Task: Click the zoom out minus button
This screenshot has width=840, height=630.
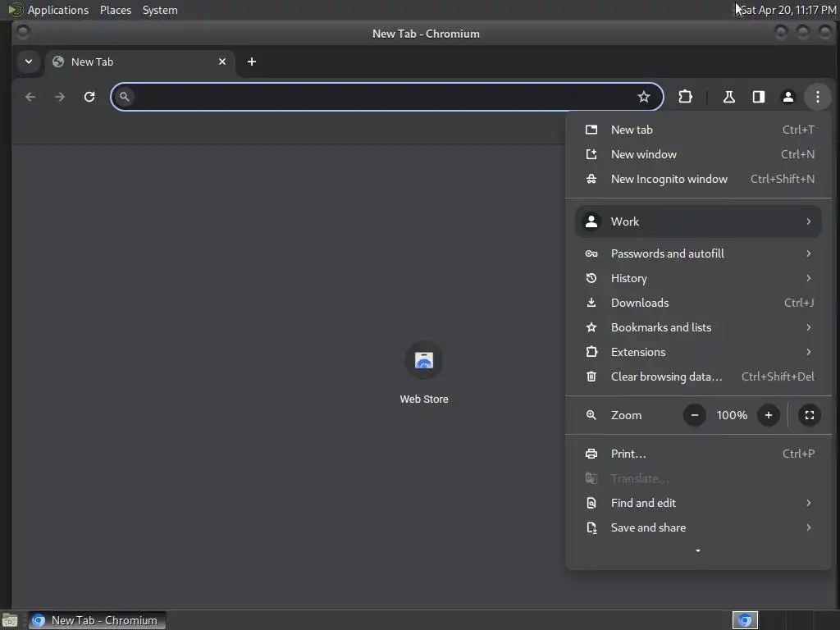Action: tap(694, 415)
